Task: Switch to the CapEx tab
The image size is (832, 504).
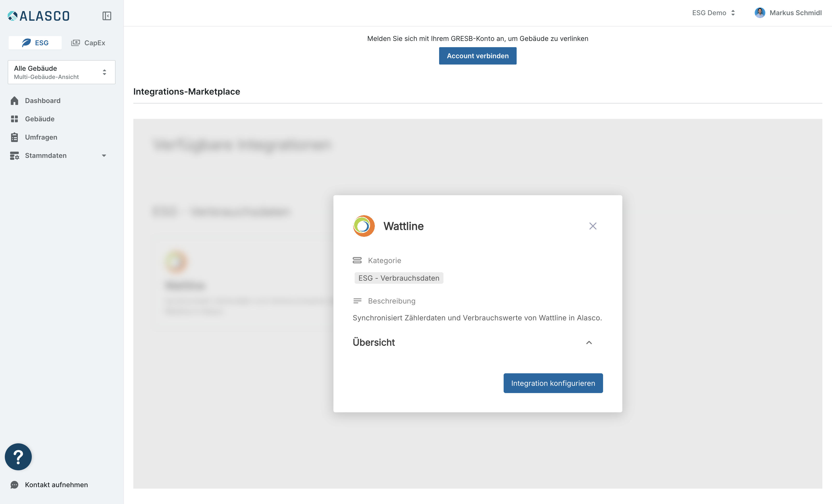Action: click(88, 43)
